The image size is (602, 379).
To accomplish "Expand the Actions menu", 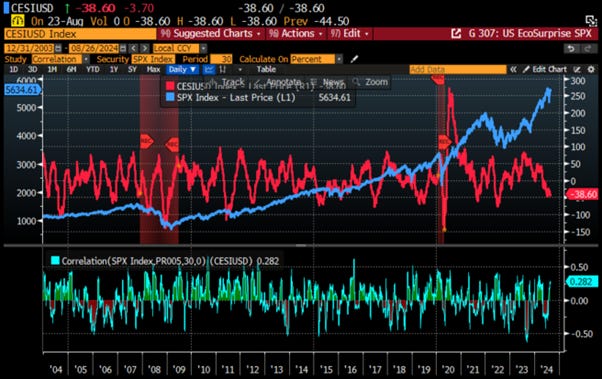I will [x=296, y=34].
